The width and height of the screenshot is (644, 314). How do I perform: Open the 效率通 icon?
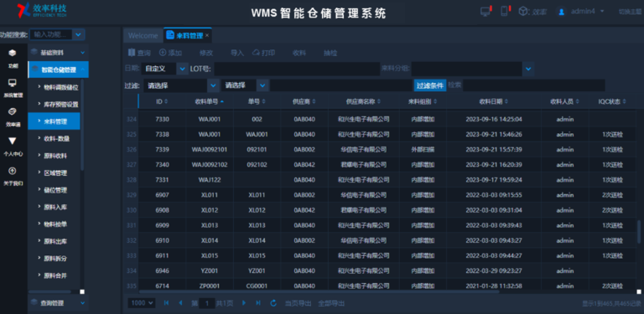pos(13,112)
